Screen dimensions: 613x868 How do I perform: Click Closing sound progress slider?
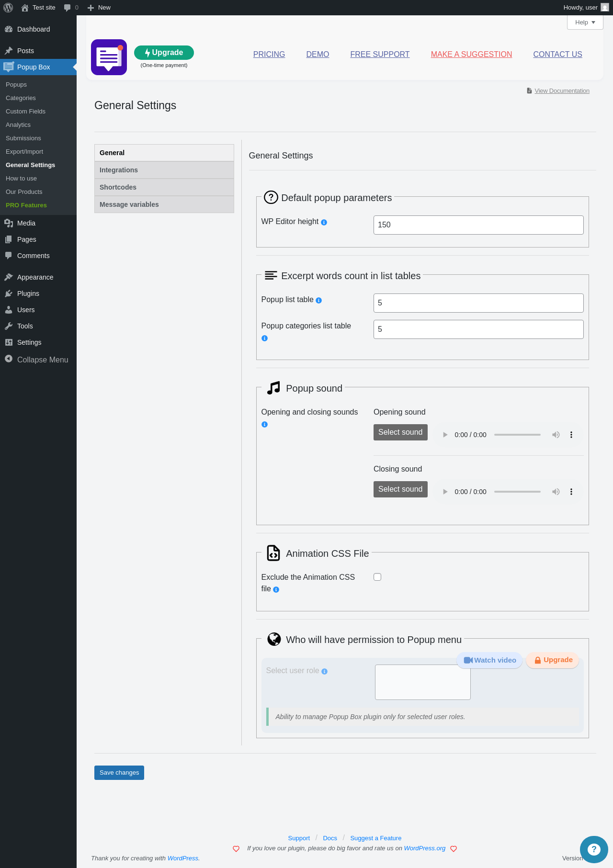pos(517,492)
